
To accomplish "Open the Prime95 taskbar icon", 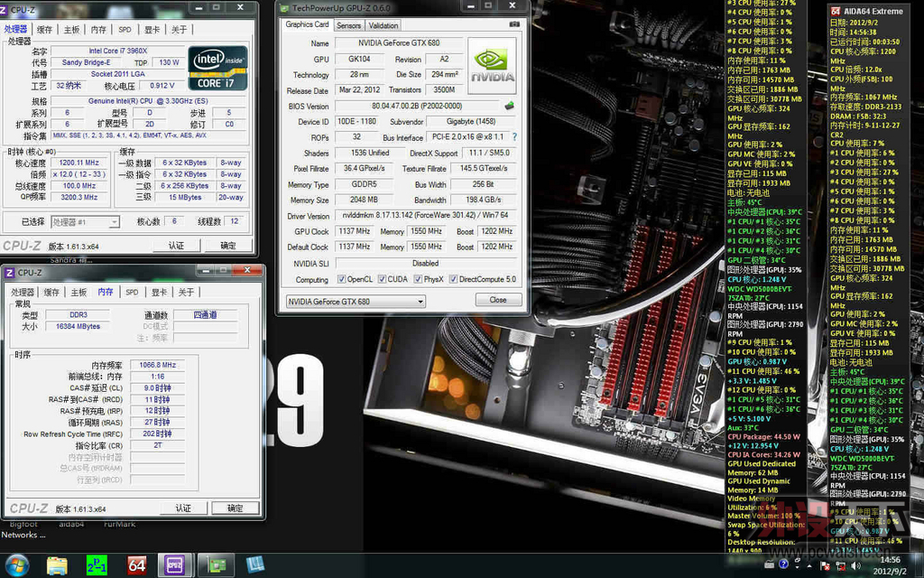I will (97, 565).
